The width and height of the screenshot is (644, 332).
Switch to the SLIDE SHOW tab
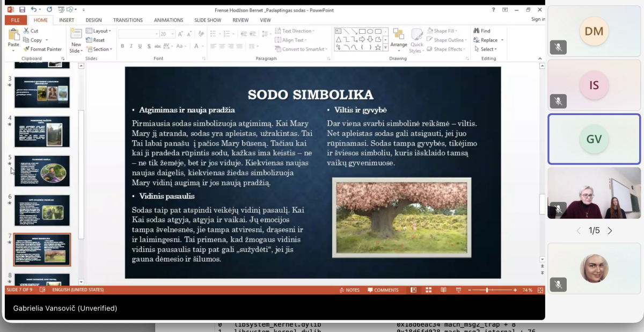[208, 20]
